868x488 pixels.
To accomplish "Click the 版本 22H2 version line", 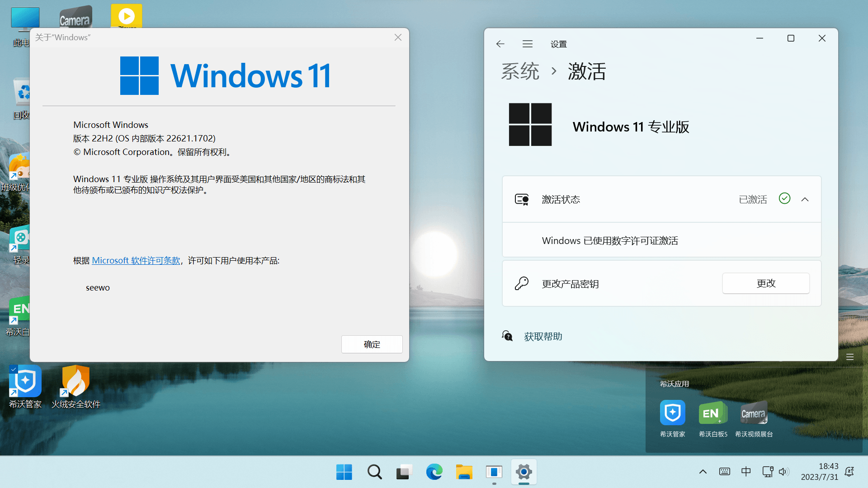I will pos(144,138).
